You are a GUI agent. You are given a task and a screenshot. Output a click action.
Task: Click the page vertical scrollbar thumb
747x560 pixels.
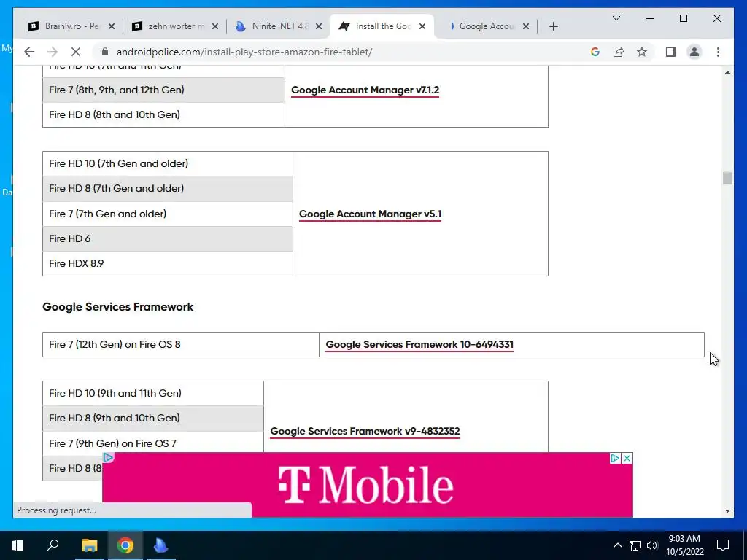[727, 178]
